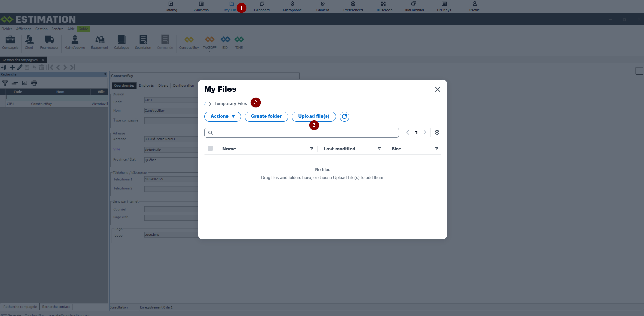This screenshot has width=644, height=316.
Task: Toggle the select-all files checkbox
Action: 210,148
